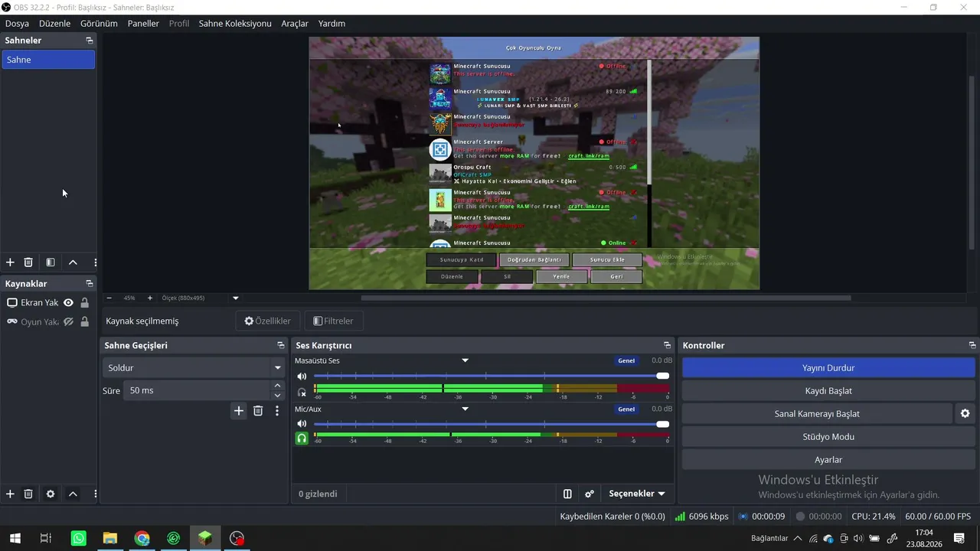980x551 pixels.
Task: Start recording with Kaydı Başlat
Action: [828, 391]
